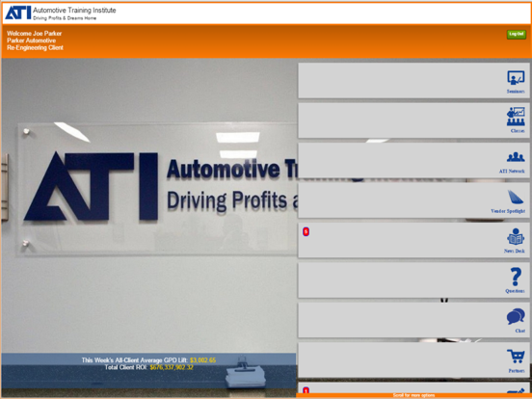The width and height of the screenshot is (532, 399).
Task: Click the Scroll for more options bar
Action: pos(413,395)
